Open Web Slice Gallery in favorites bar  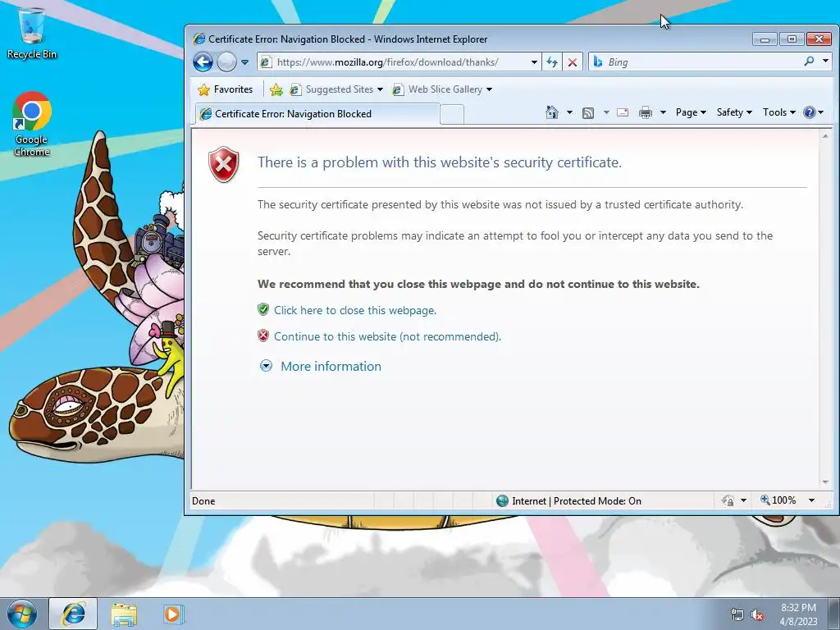(442, 89)
